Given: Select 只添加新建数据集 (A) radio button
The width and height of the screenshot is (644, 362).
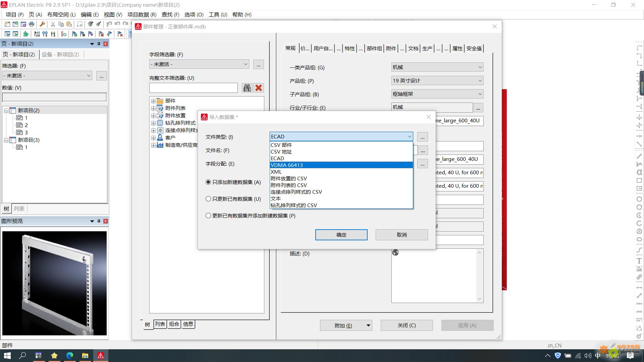Looking at the screenshot, I should pyautogui.click(x=208, y=182).
